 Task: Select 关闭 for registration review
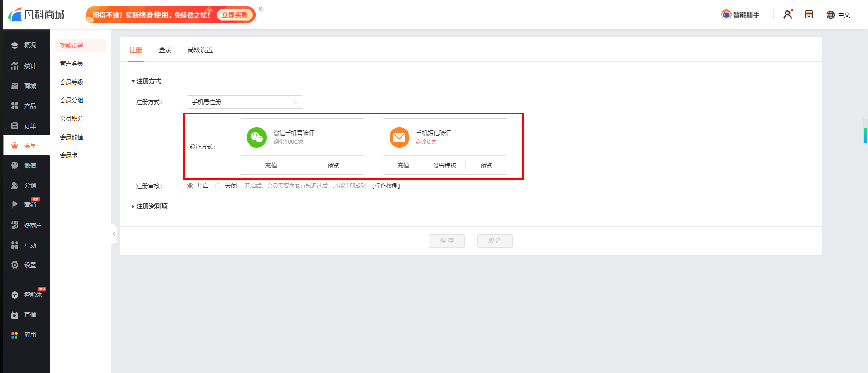[x=218, y=186]
